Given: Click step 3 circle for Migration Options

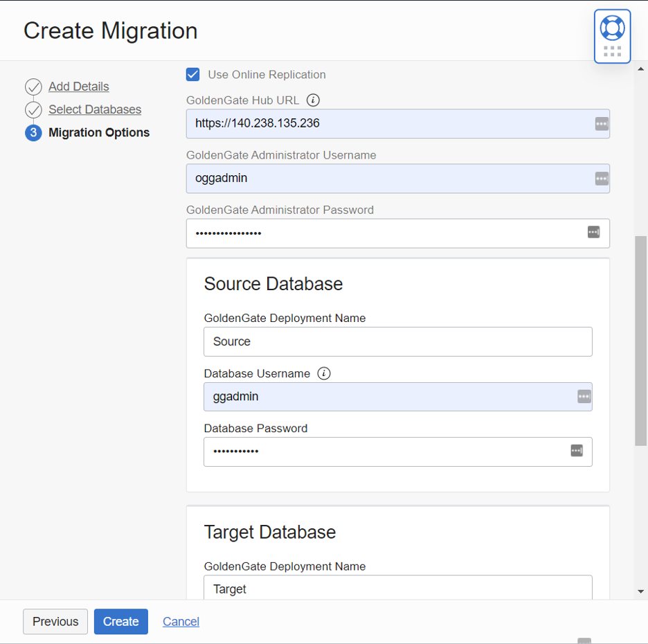Looking at the screenshot, I should (x=33, y=133).
